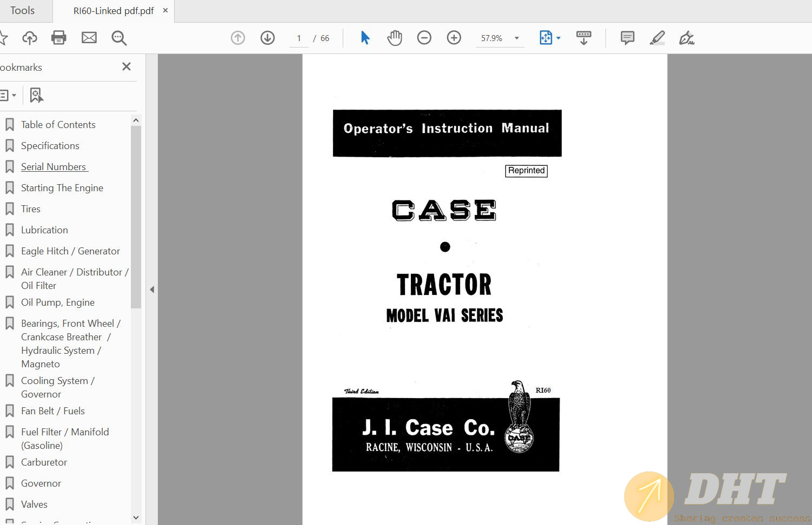Open Eagle Hitch / Generator bookmark
This screenshot has height=525, width=812.
70,251
